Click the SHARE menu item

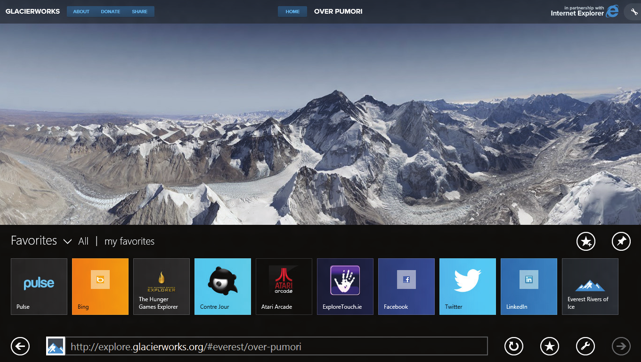tap(139, 11)
